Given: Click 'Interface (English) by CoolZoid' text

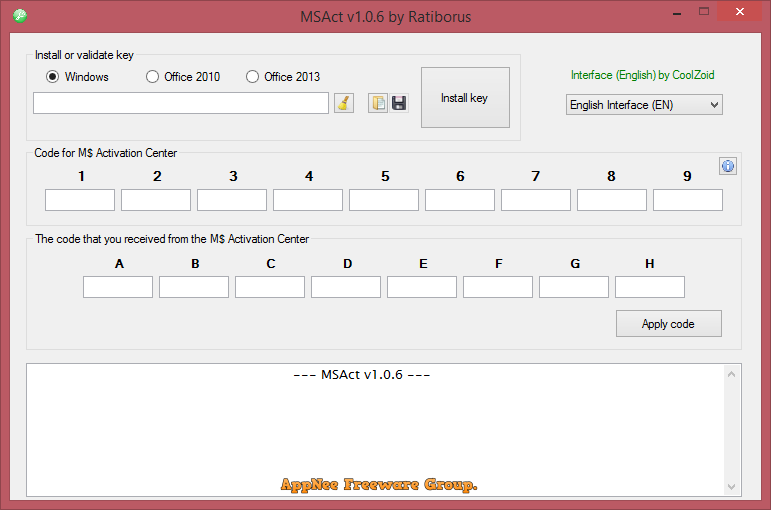Looking at the screenshot, I should pyautogui.click(x=643, y=75).
